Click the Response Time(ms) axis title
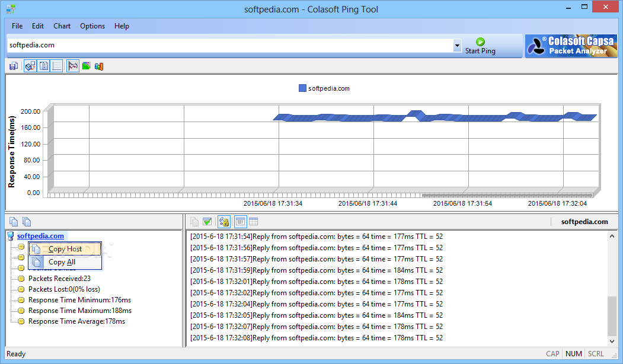The width and height of the screenshot is (623, 364). (11, 152)
